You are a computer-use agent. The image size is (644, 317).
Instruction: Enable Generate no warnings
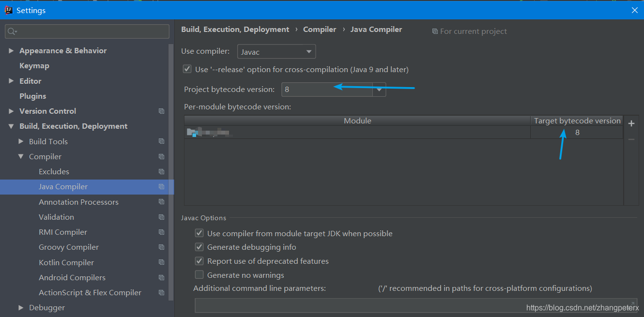coord(199,275)
